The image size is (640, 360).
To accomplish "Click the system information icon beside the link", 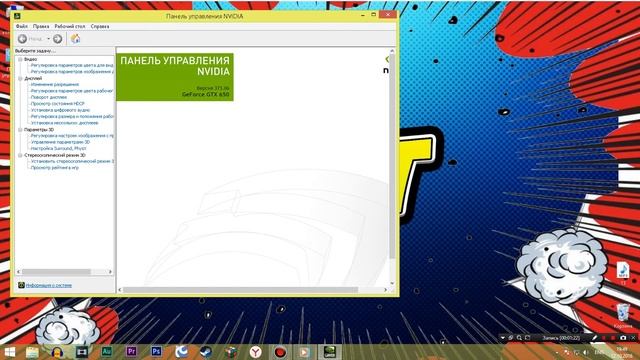I will tap(21, 285).
